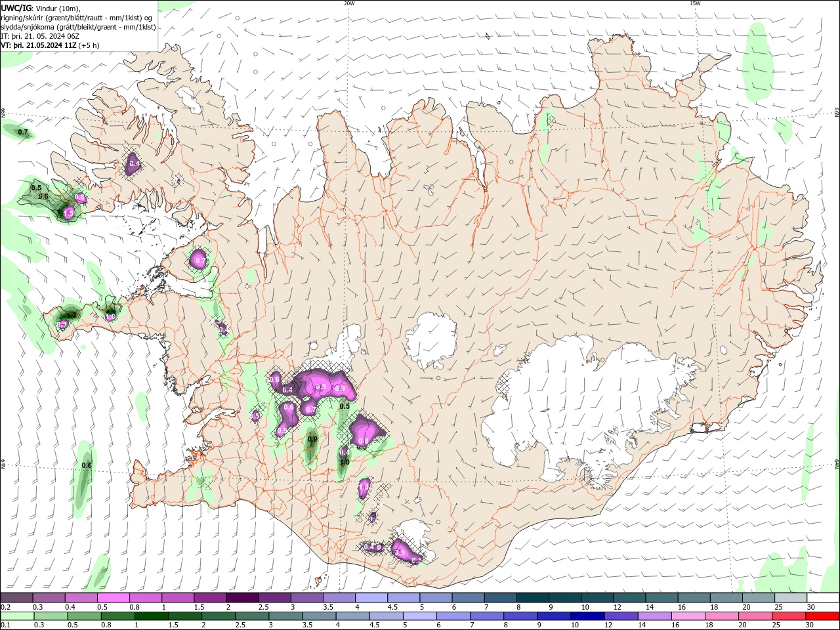The height and width of the screenshot is (630, 840).
Task: Select the '0.8' label under upper legend
Action: click(x=135, y=607)
